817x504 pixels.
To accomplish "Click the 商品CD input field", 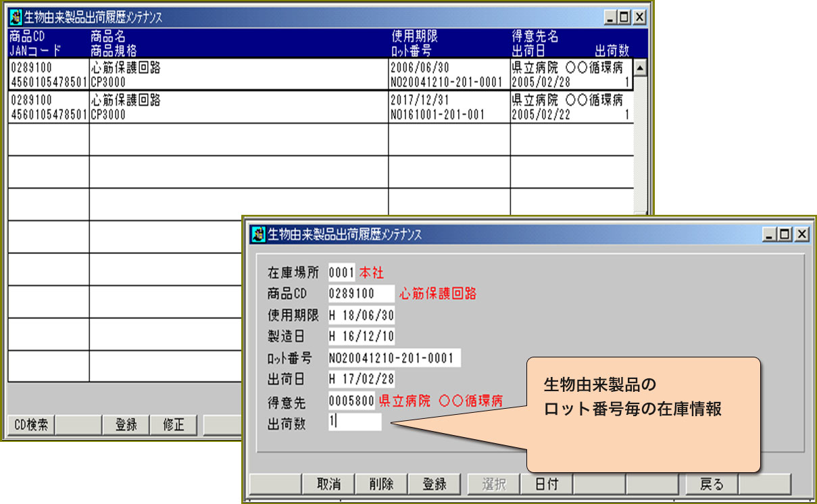I will pyautogui.click(x=360, y=294).
